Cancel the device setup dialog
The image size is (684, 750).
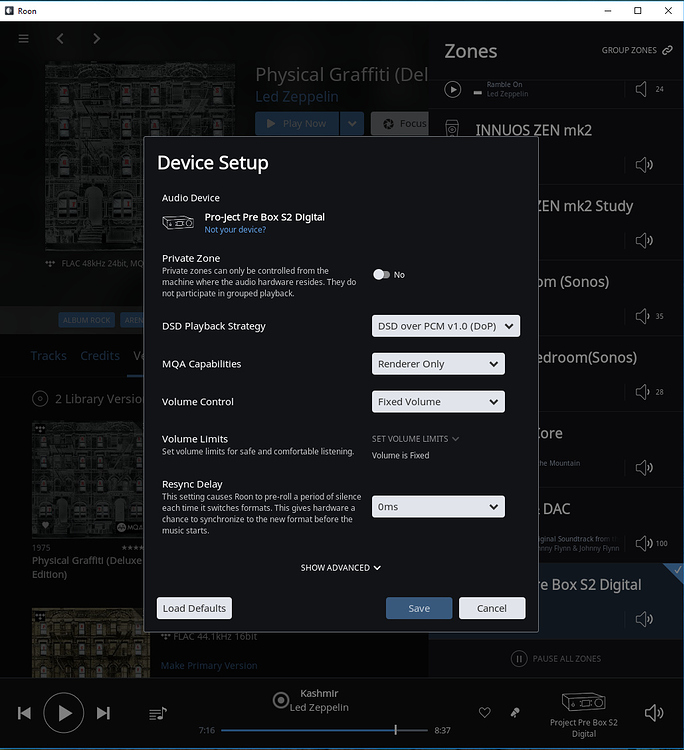[492, 608]
